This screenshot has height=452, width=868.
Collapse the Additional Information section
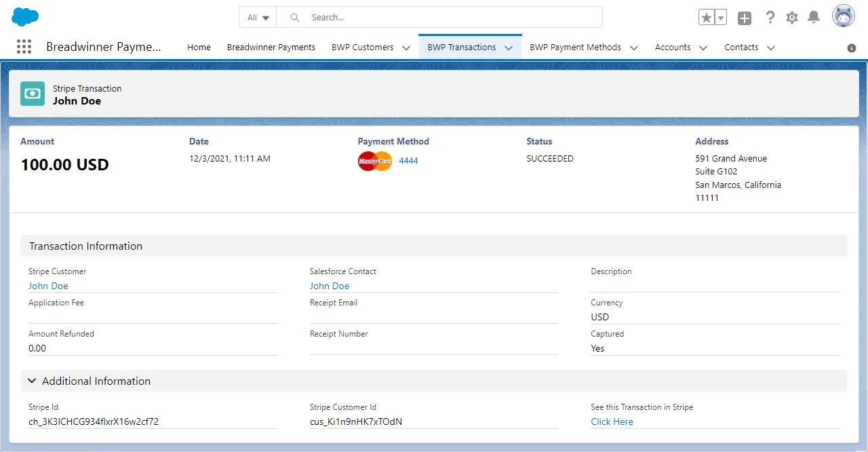point(32,381)
